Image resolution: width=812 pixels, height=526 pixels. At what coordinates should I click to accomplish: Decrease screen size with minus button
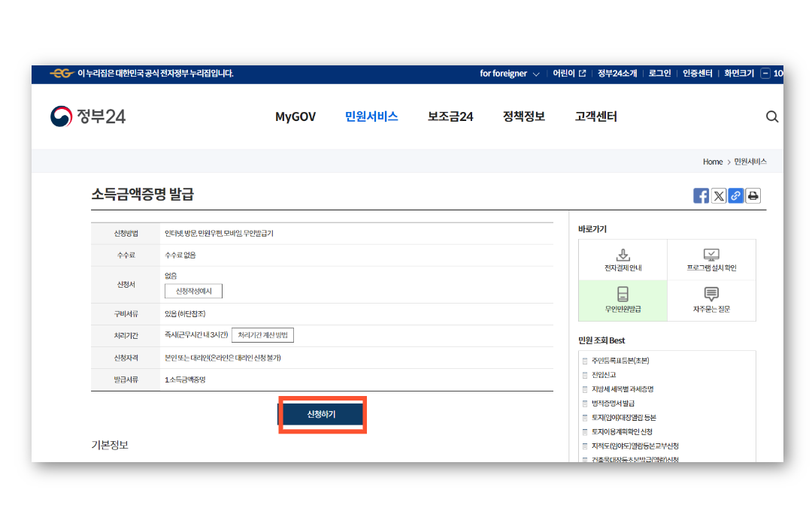[x=765, y=74]
